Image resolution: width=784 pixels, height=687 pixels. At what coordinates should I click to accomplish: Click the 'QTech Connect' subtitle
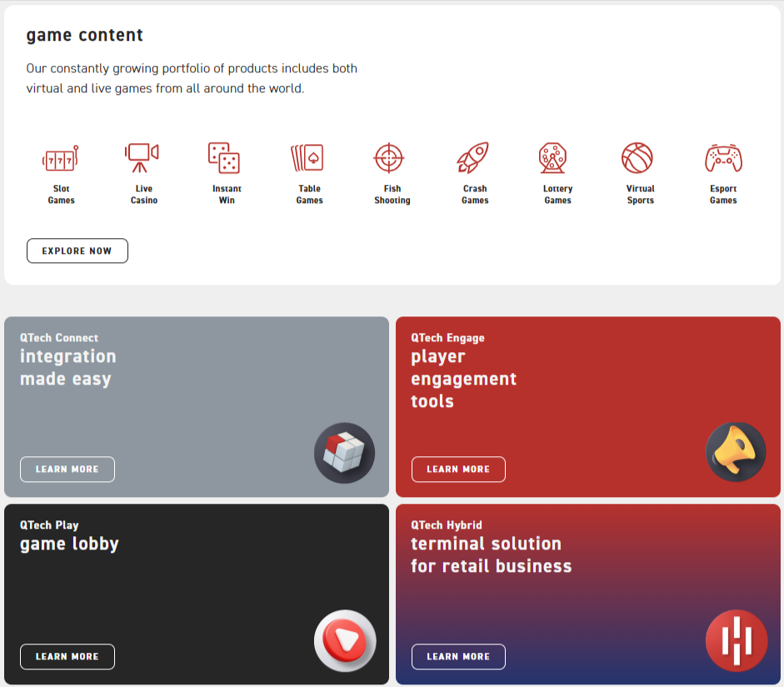pos(59,338)
